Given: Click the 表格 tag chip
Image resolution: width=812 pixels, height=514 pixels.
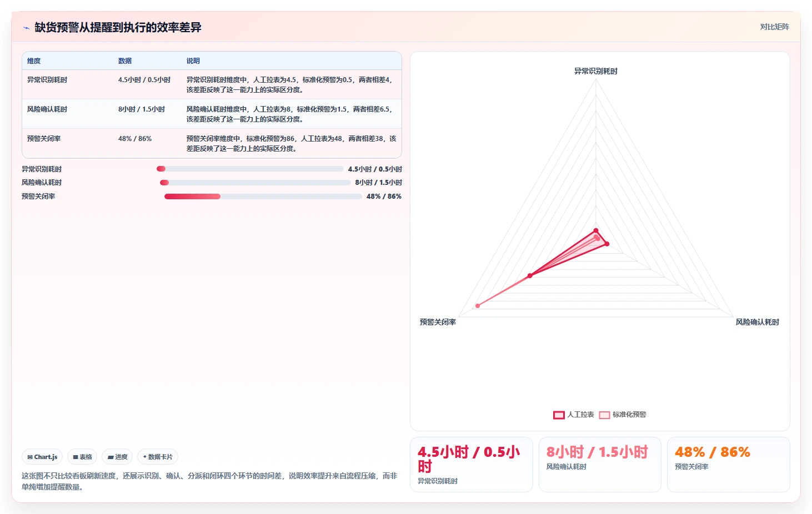Looking at the screenshot, I should click(x=82, y=457).
